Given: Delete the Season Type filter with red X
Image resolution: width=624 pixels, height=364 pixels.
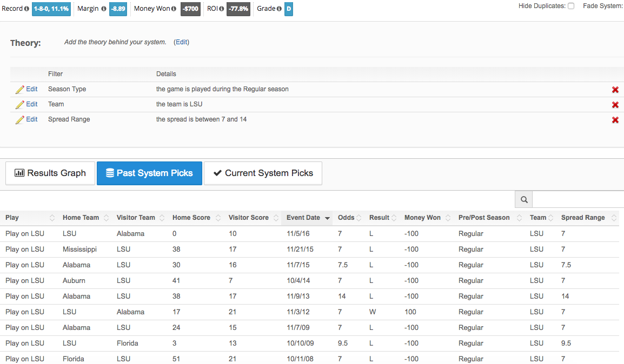Looking at the screenshot, I should [615, 90].
